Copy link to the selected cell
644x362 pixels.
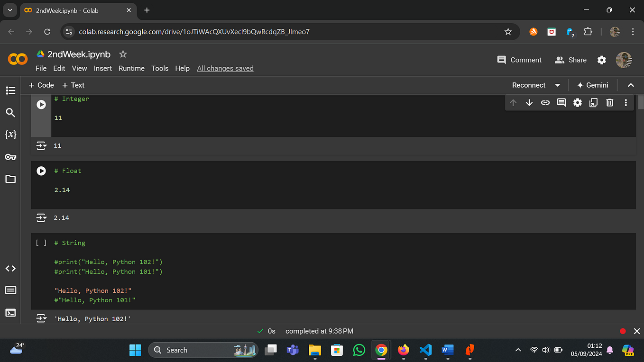click(545, 102)
